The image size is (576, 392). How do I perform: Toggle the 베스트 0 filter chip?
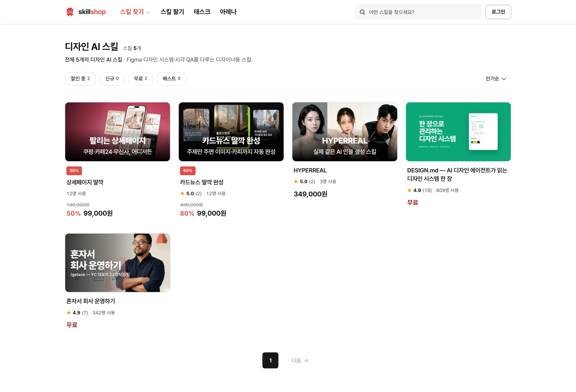172,79
